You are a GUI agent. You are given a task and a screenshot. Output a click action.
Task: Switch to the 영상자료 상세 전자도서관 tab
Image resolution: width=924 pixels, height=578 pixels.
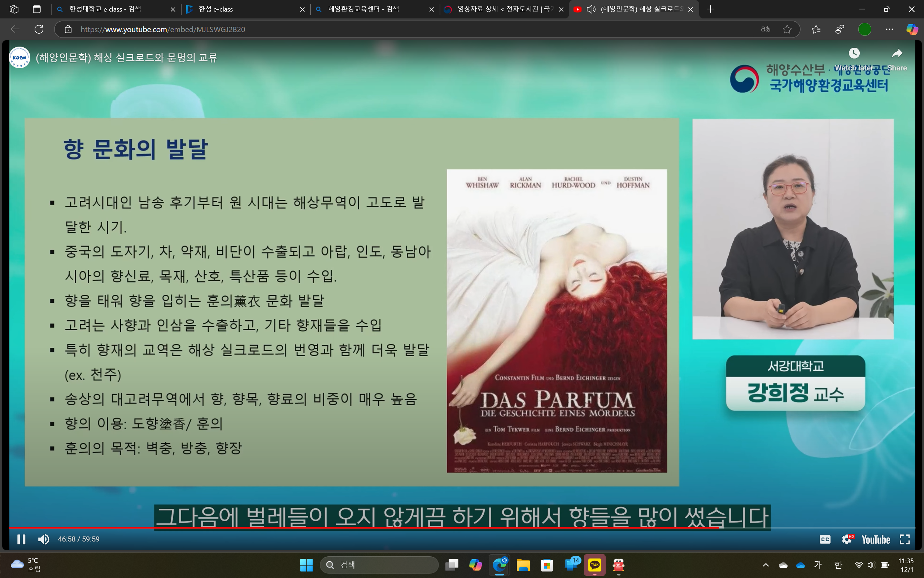click(x=505, y=9)
